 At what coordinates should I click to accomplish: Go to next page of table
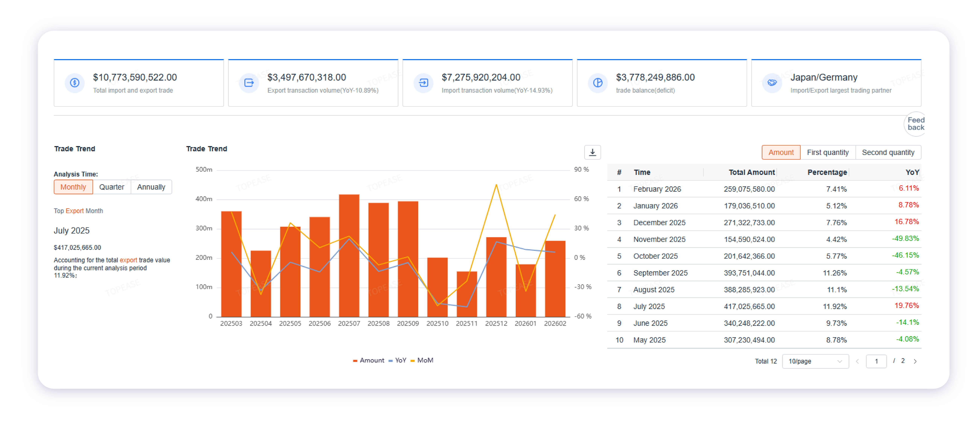915,361
